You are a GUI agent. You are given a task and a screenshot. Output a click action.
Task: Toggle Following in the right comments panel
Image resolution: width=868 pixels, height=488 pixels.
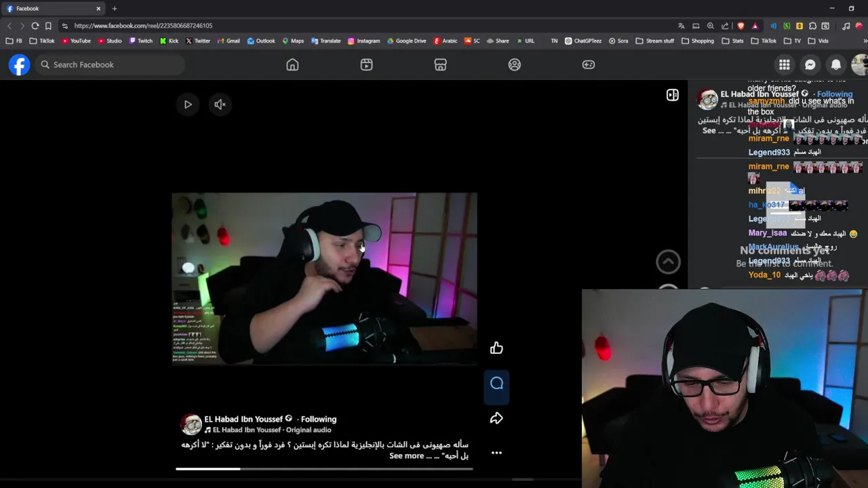coord(835,94)
